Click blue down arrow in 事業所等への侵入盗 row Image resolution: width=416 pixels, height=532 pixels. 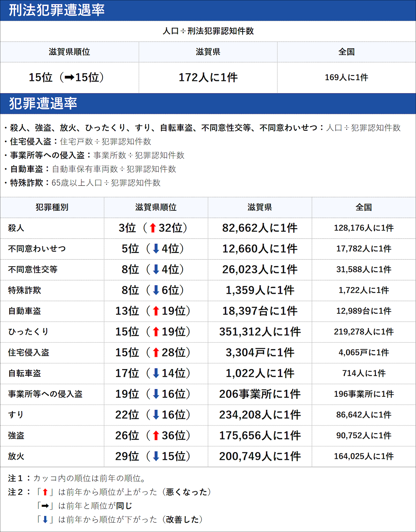point(156,394)
